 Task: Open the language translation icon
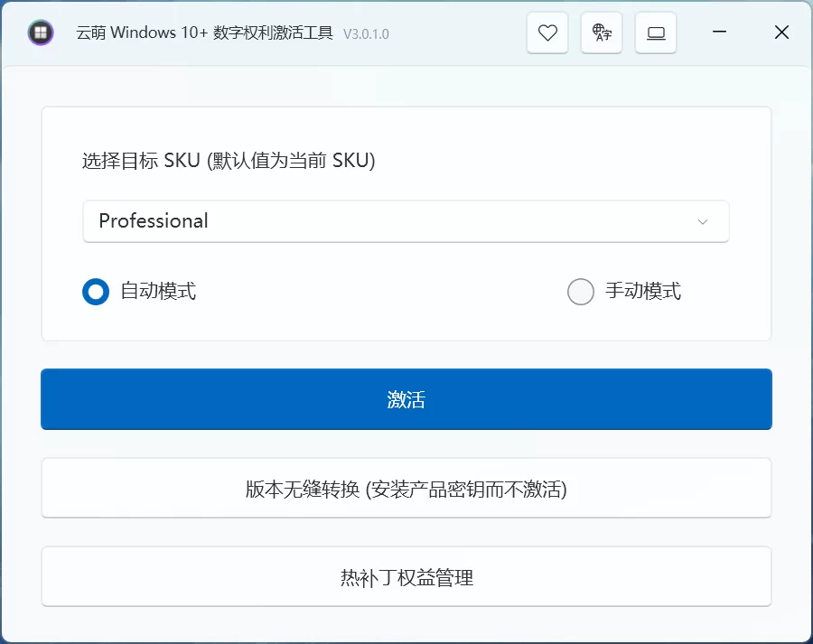coord(602,33)
